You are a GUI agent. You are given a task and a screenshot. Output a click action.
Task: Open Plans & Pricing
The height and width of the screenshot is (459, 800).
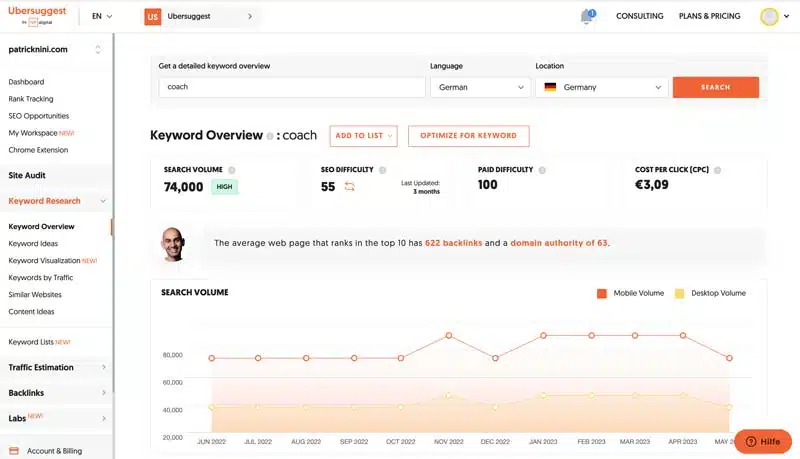pos(709,16)
